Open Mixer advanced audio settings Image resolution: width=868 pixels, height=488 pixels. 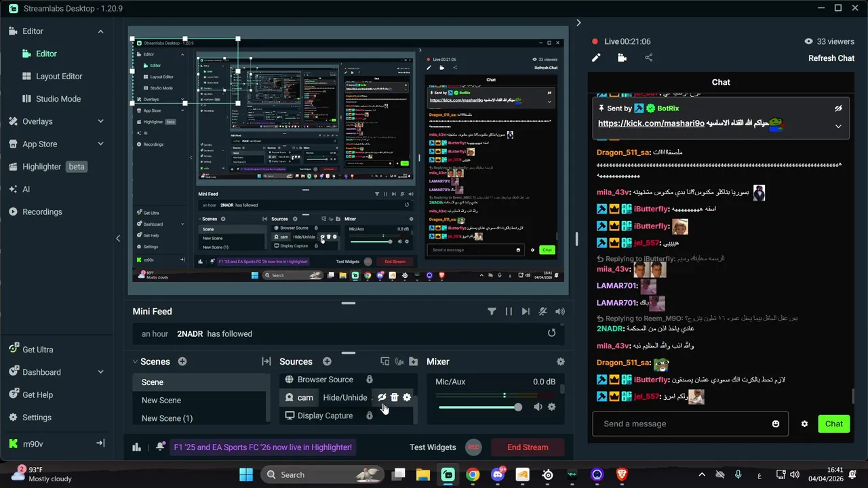click(560, 362)
